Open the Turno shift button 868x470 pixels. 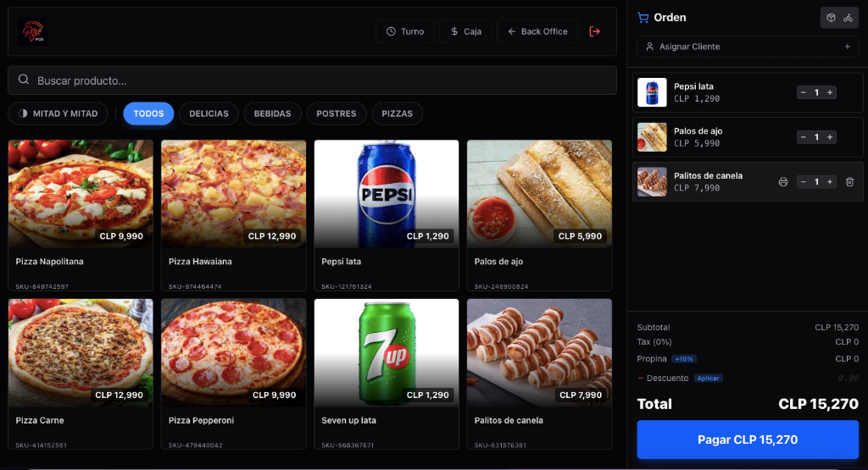pyautogui.click(x=405, y=31)
